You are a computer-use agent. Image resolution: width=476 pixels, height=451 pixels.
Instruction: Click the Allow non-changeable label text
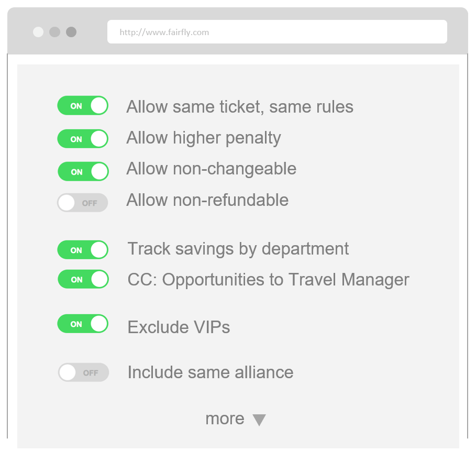point(211,169)
